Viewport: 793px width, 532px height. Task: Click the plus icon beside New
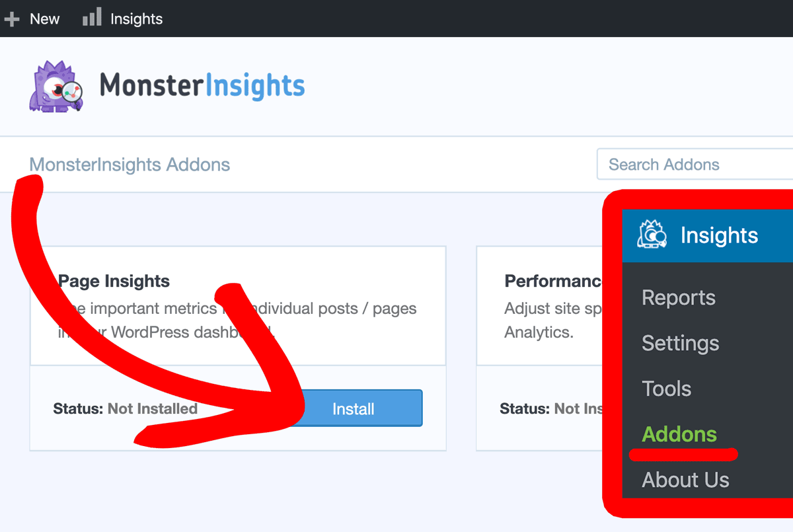[11, 19]
